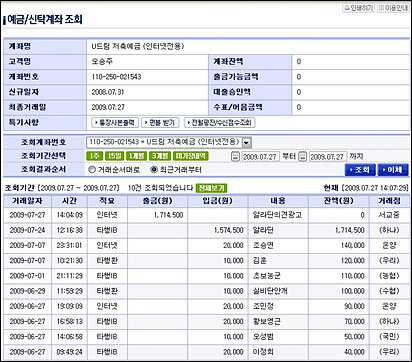
Task: Click the 거래점 column header
Action: (389, 201)
